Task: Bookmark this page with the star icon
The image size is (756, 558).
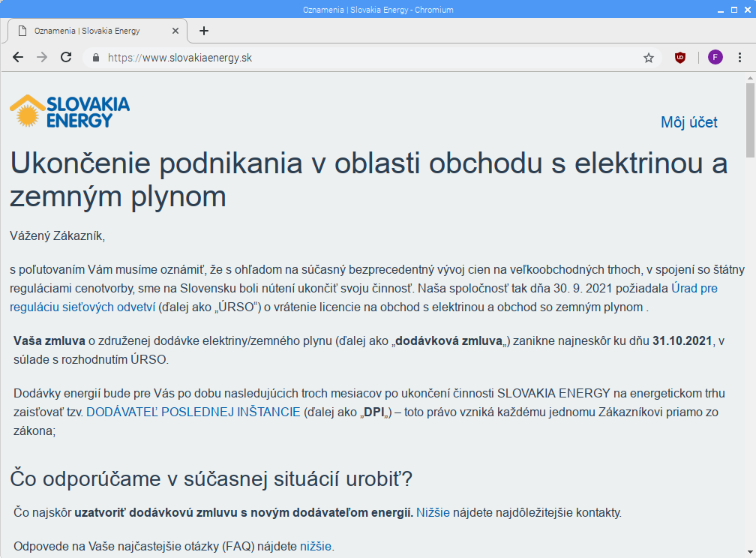Action: point(649,58)
